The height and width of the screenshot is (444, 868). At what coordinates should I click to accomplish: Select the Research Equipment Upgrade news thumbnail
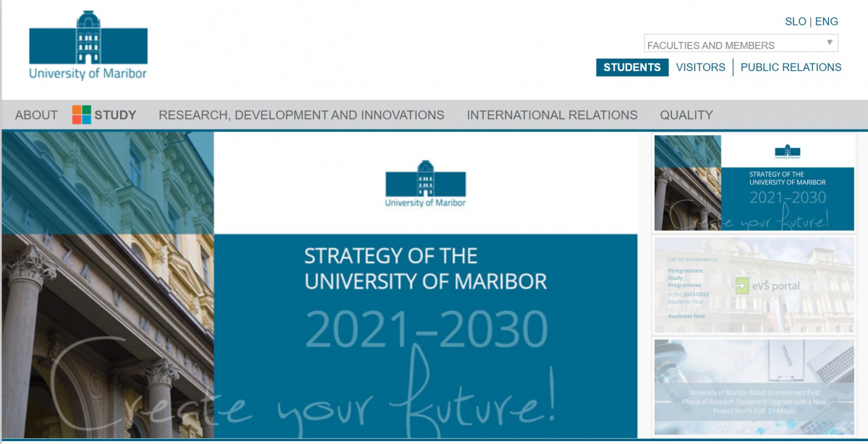(x=754, y=387)
